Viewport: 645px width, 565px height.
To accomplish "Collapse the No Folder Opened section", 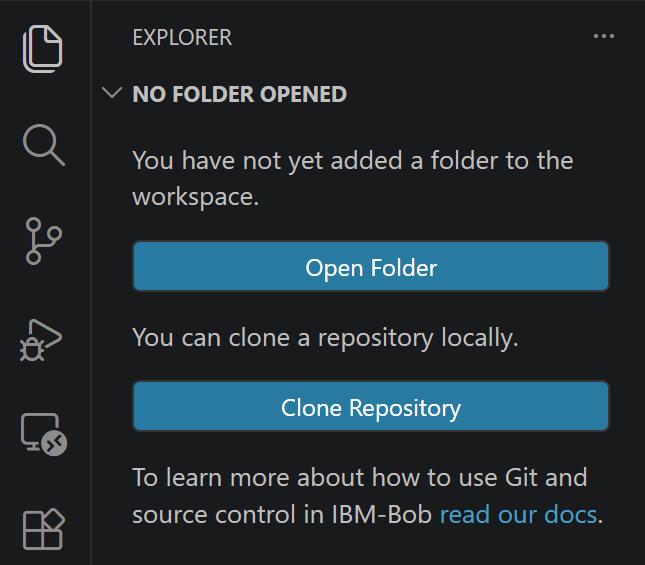I will coord(111,93).
